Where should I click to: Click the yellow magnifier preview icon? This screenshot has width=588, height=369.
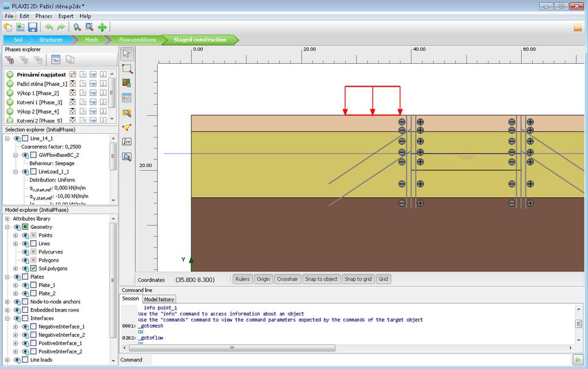127,113
